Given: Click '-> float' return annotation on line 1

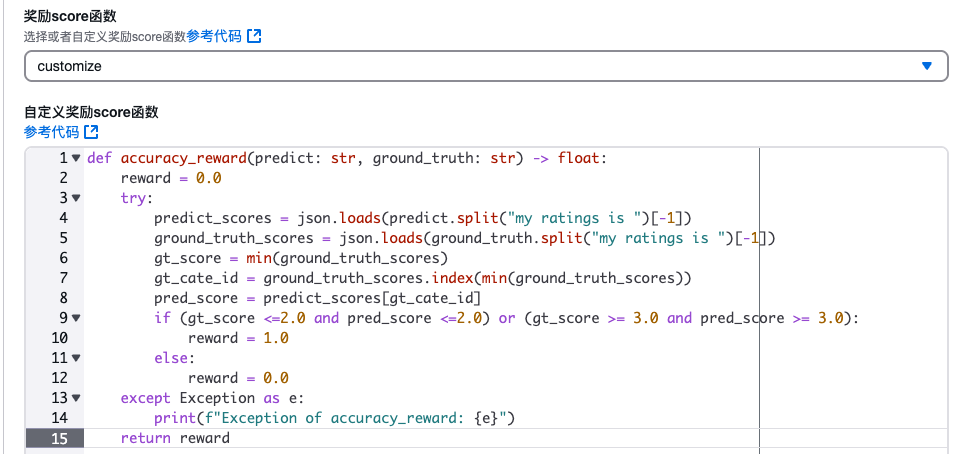Looking at the screenshot, I should click(566, 158).
